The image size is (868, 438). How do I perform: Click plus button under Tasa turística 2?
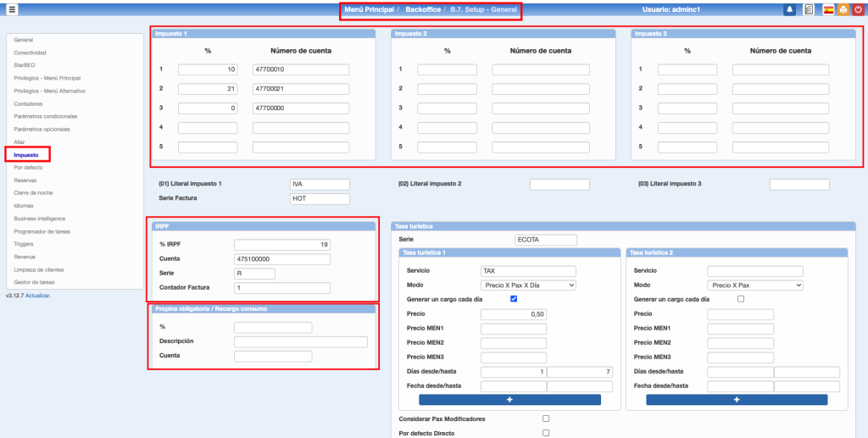735,399
